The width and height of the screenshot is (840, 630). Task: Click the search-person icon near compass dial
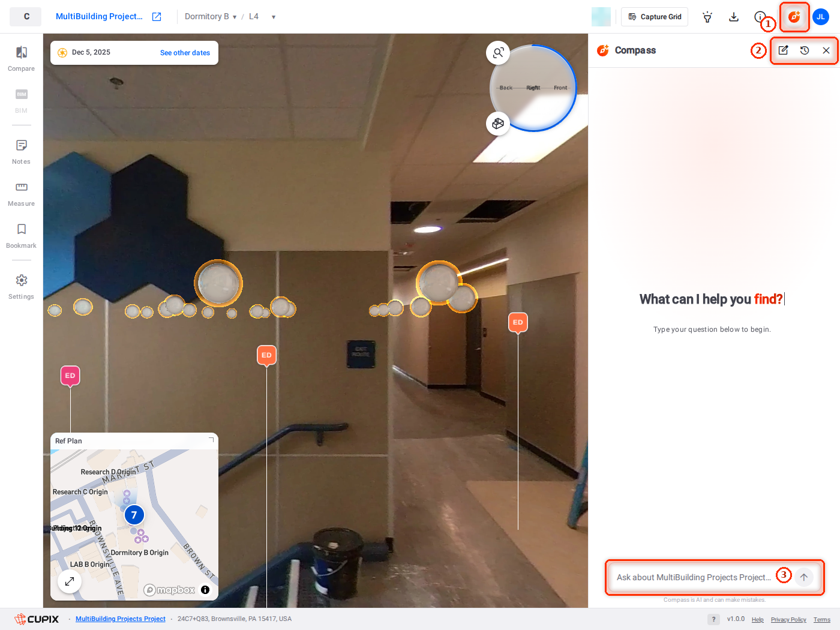coord(498,53)
